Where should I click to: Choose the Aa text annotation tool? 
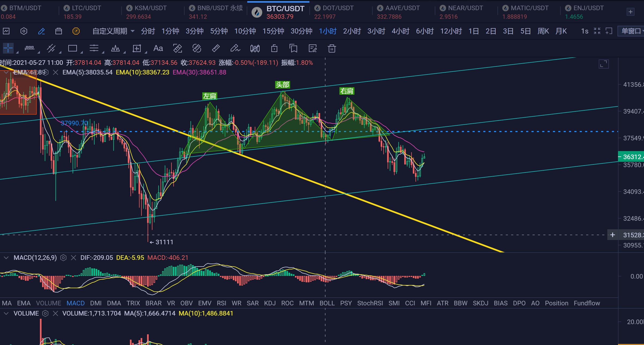coord(158,48)
